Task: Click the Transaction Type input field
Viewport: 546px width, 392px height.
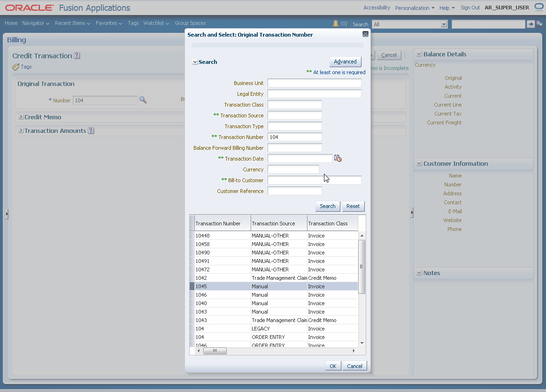Action: click(294, 126)
